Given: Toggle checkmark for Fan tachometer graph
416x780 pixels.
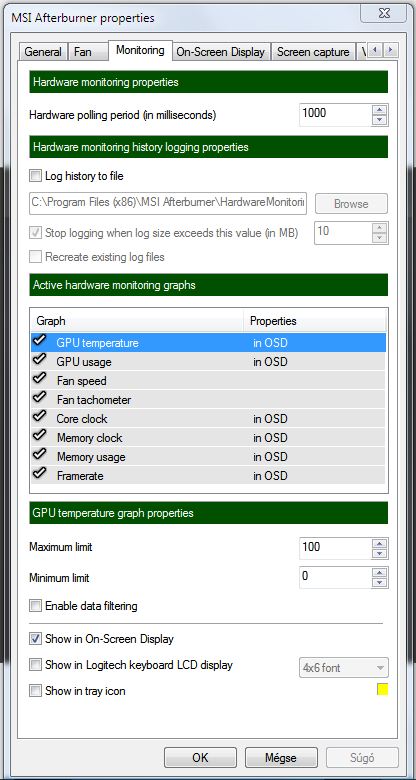Looking at the screenshot, I should 39,398.
